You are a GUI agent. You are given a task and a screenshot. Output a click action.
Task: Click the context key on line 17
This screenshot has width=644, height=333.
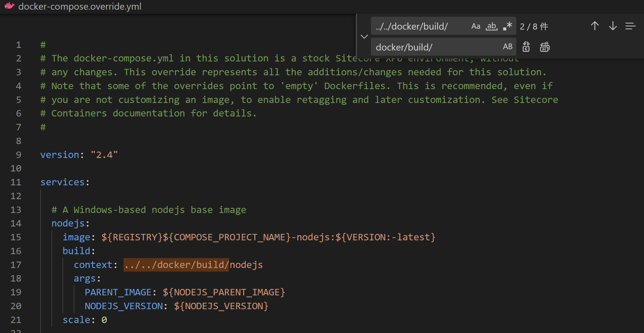93,265
